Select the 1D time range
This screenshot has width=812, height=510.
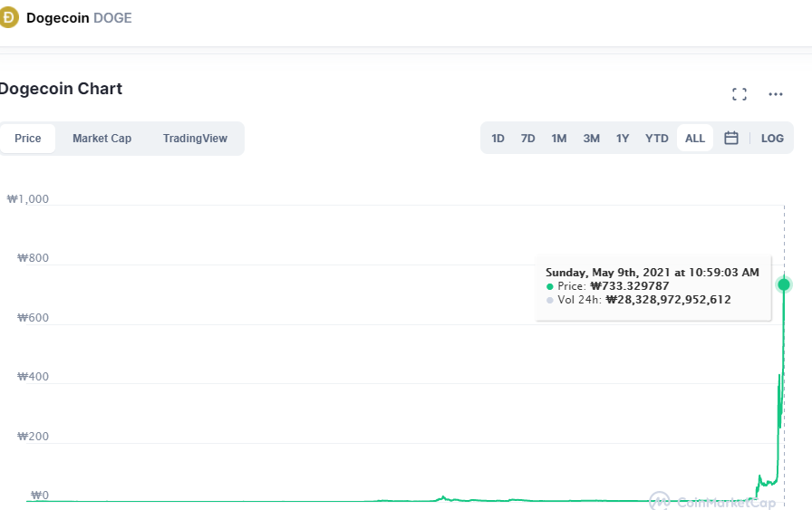click(498, 139)
